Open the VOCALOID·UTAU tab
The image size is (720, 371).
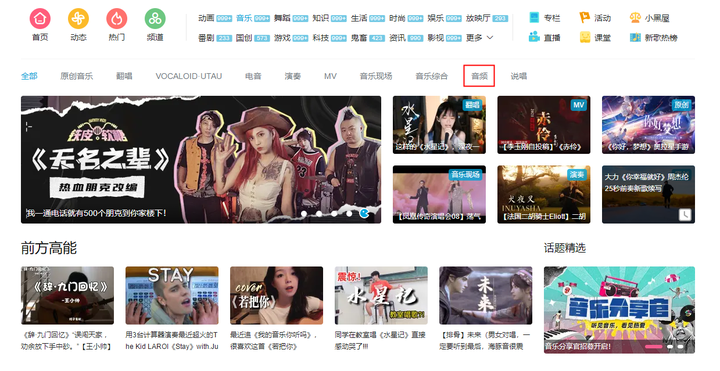(189, 76)
